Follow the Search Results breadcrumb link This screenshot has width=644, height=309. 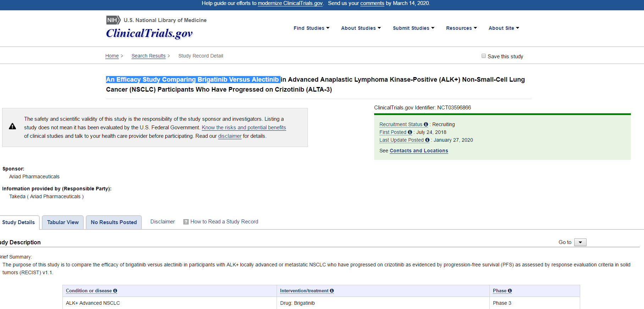148,56
